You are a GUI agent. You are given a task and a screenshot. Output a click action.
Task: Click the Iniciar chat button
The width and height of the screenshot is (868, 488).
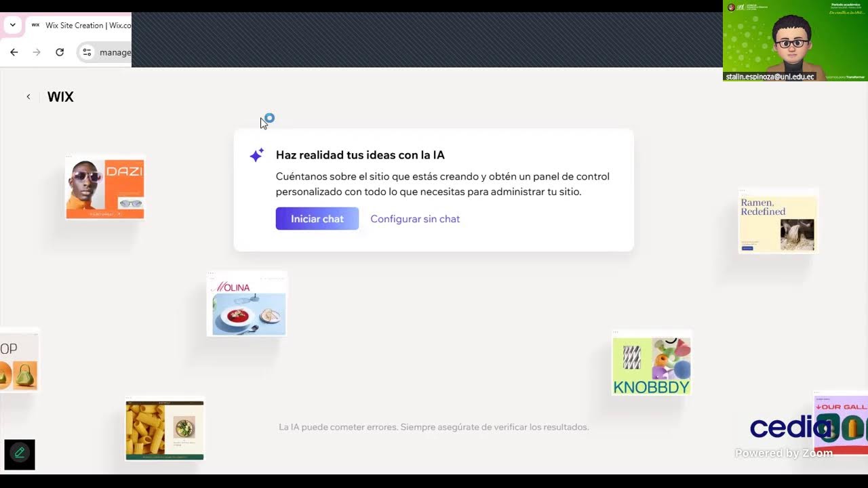pyautogui.click(x=317, y=219)
